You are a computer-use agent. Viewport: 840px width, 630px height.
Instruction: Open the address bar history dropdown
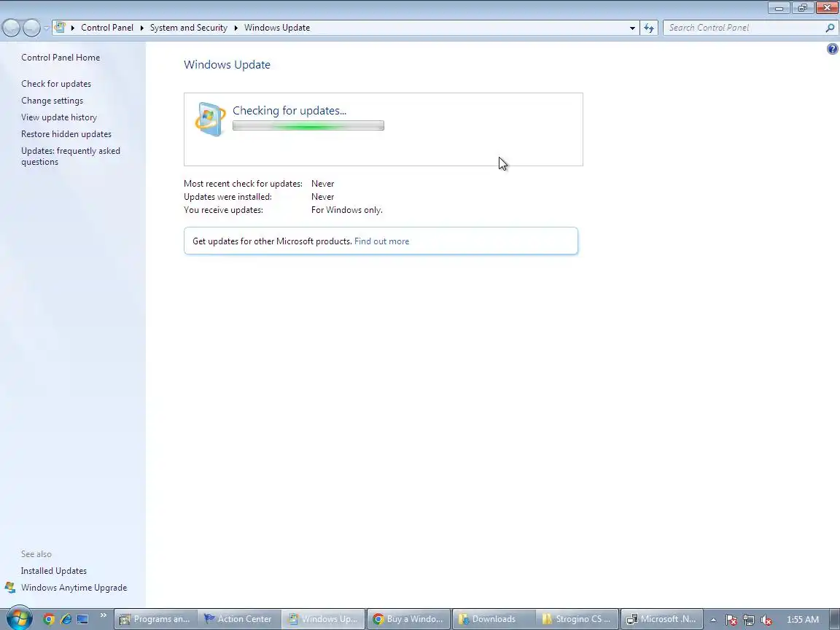coord(632,28)
